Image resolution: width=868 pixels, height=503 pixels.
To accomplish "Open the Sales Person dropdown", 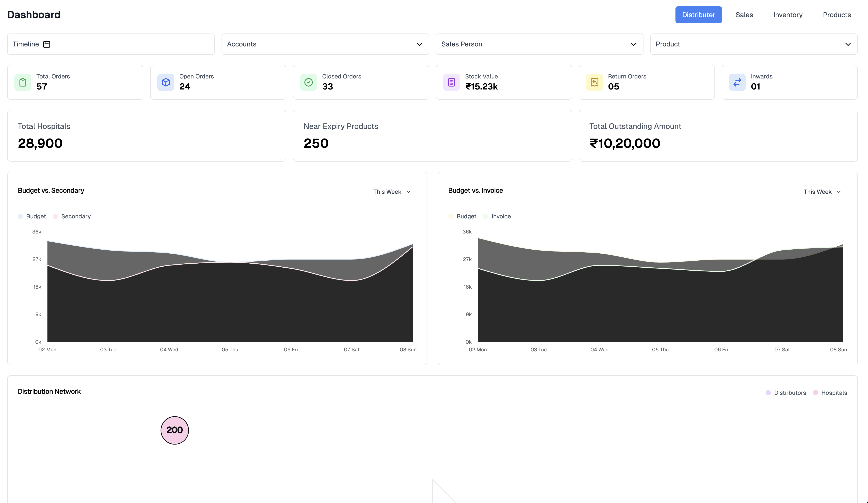I will tap(539, 44).
